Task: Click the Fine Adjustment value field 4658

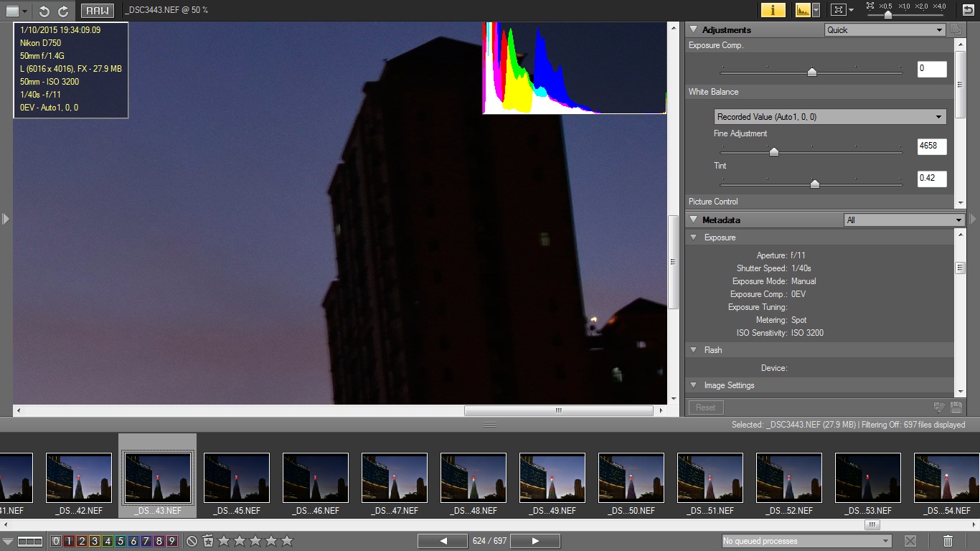Action: (931, 146)
